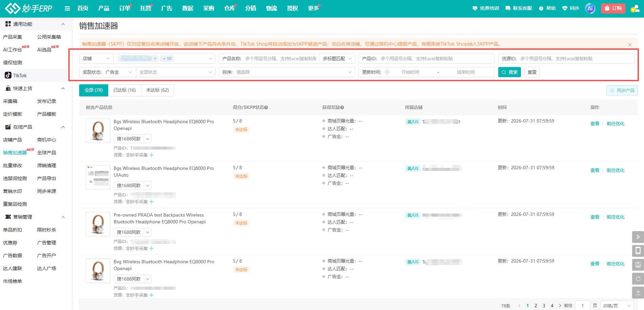Click the 得分/SKPP状态 help icon

click(266, 108)
